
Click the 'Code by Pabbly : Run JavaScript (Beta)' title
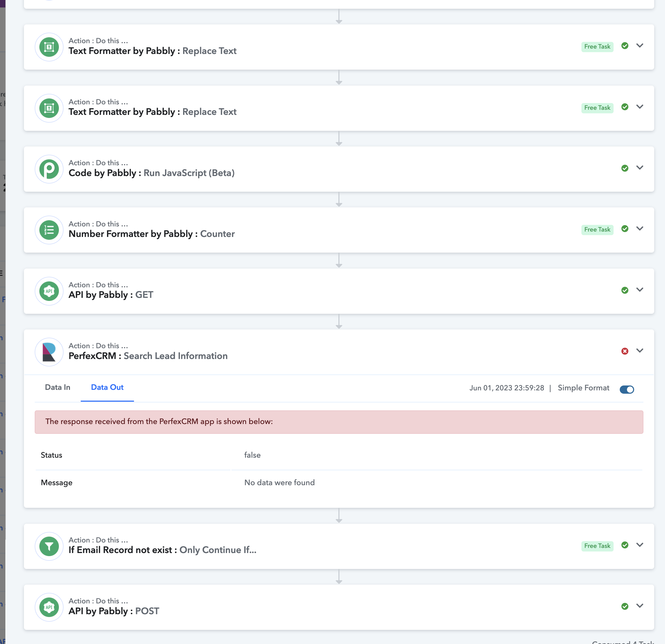tap(152, 173)
